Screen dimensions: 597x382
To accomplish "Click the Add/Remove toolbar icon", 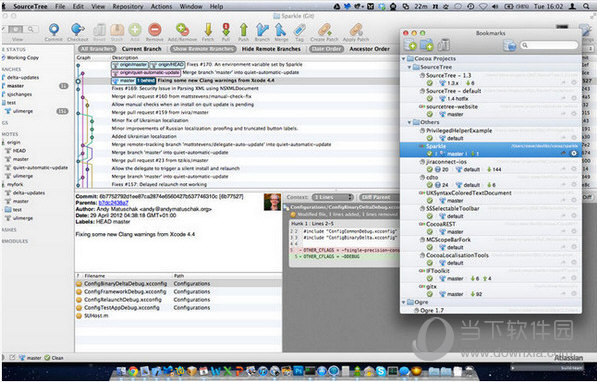I will pos(182,29).
